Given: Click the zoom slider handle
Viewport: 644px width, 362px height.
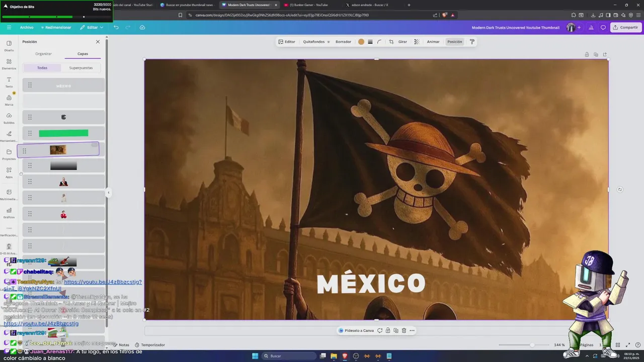Looking at the screenshot, I should pyautogui.click(x=532, y=345).
